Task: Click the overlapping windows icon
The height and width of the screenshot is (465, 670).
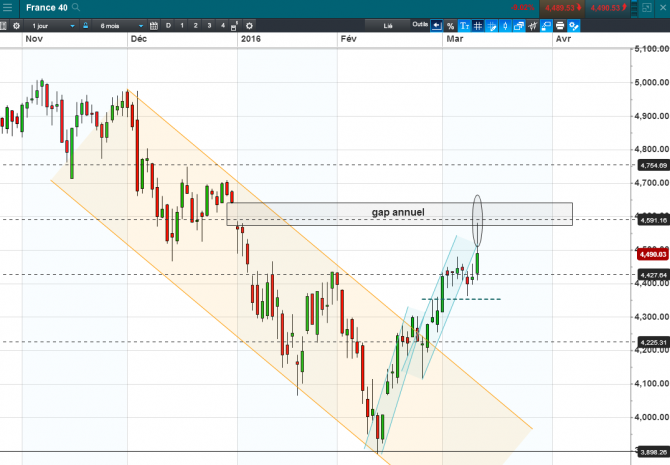Action: pos(519,26)
